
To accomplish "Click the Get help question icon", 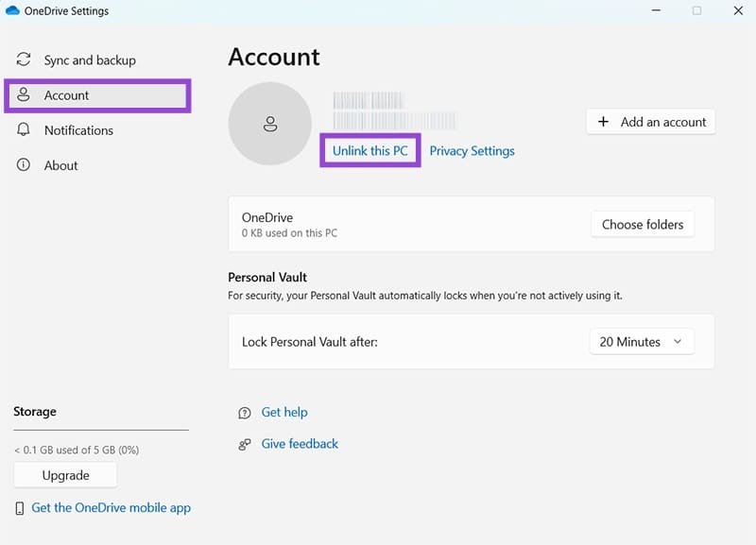I will coord(245,413).
